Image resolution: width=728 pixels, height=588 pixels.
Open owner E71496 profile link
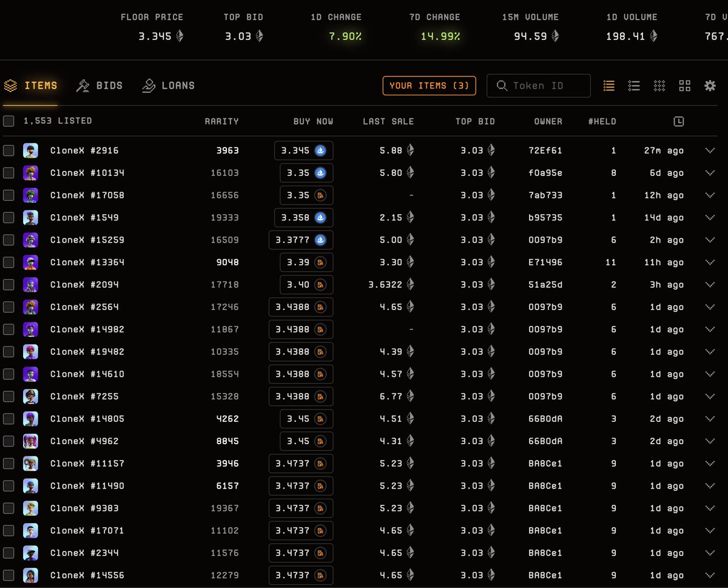click(x=545, y=262)
